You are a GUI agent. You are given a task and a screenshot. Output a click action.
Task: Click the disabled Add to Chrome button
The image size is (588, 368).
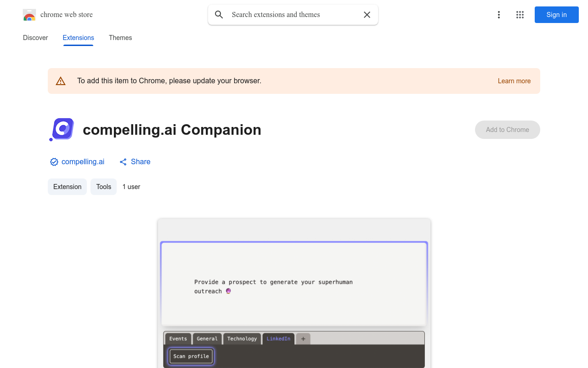[x=508, y=130]
